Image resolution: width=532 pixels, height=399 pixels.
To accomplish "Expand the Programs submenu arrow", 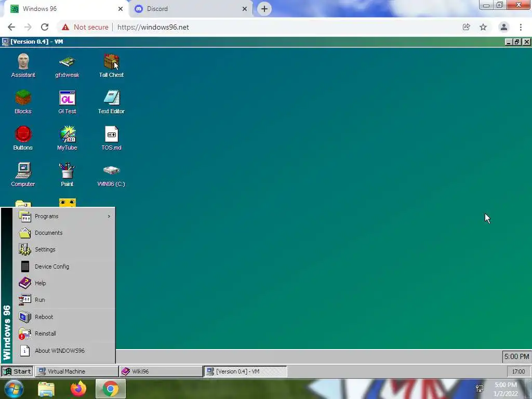I will [109, 216].
